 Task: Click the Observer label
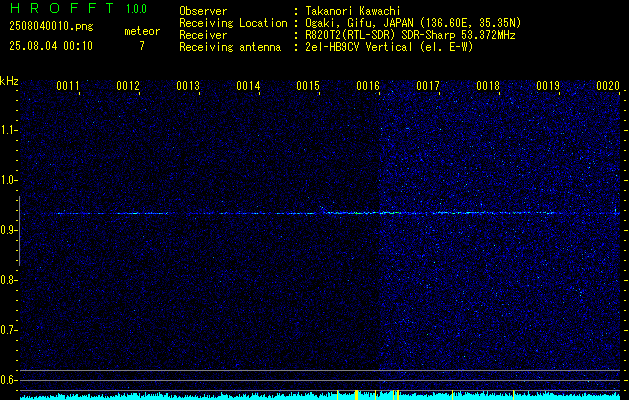pos(203,11)
